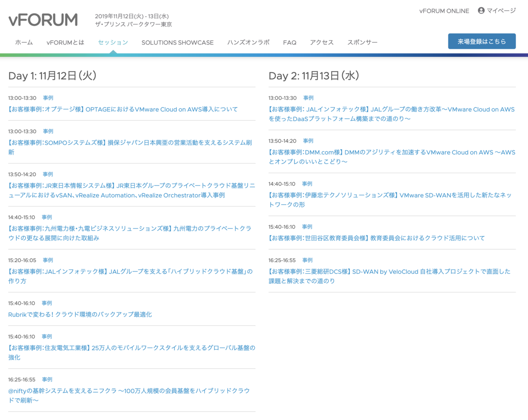
Task: Open the アクセス menu item
Action: click(322, 43)
